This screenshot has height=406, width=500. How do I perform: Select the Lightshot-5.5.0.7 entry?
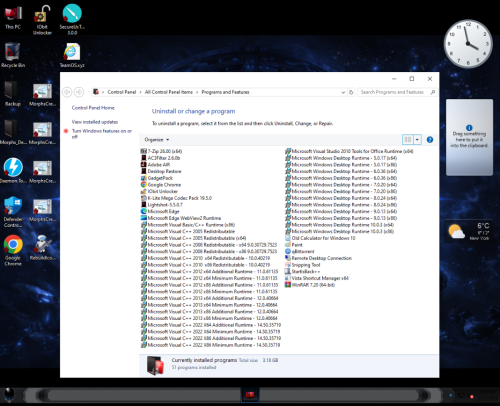point(161,205)
